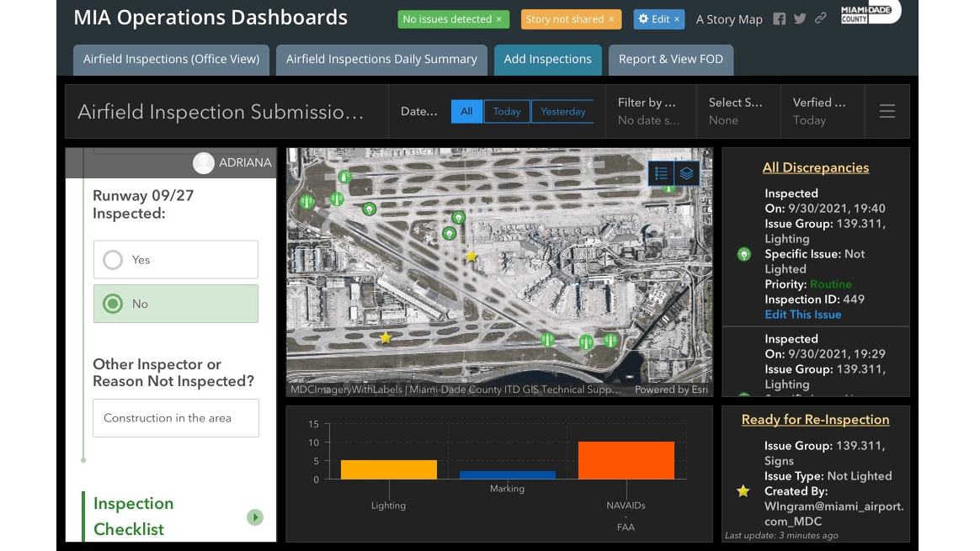Click the yellow star icon in Ready for Re-Inspection
This screenshot has width=980, height=551.
[743, 491]
